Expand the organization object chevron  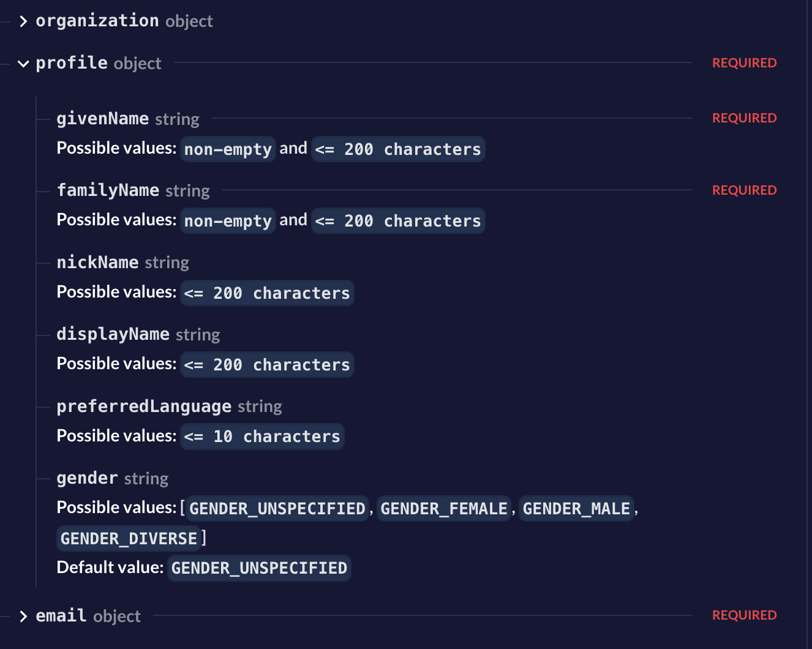tap(23, 21)
